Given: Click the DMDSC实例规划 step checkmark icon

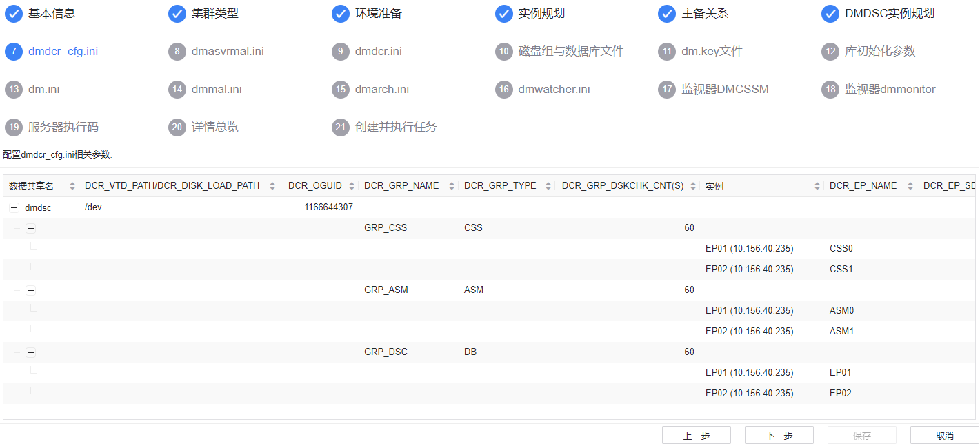Looking at the screenshot, I should tap(830, 14).
